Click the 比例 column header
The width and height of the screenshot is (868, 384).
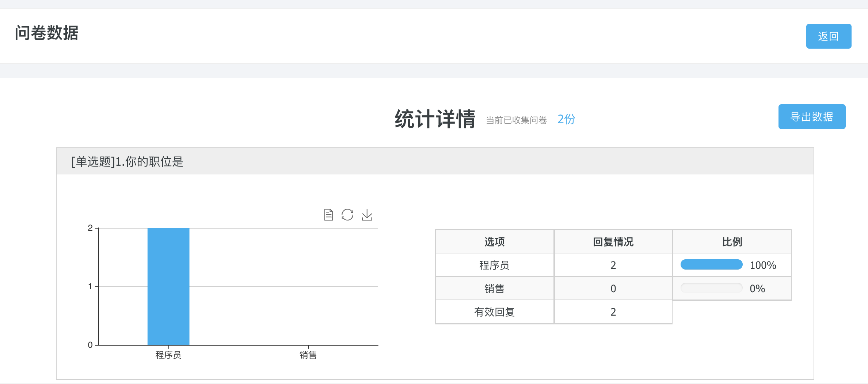[x=732, y=242]
